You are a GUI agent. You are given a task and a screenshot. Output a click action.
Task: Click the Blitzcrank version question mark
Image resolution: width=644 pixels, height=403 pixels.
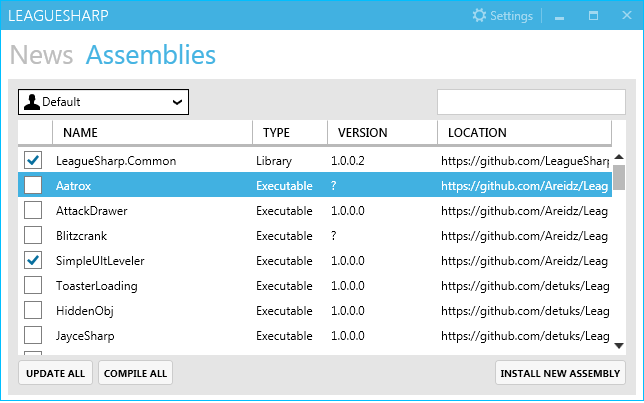pos(334,236)
